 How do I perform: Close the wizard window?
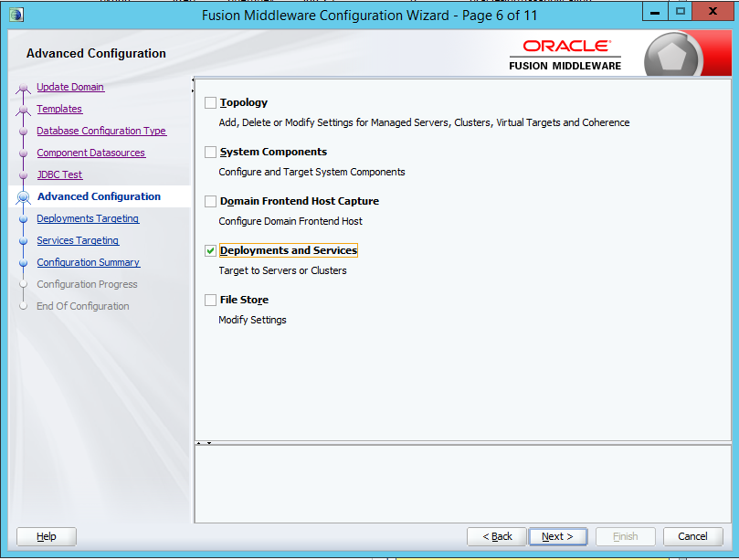coord(713,12)
